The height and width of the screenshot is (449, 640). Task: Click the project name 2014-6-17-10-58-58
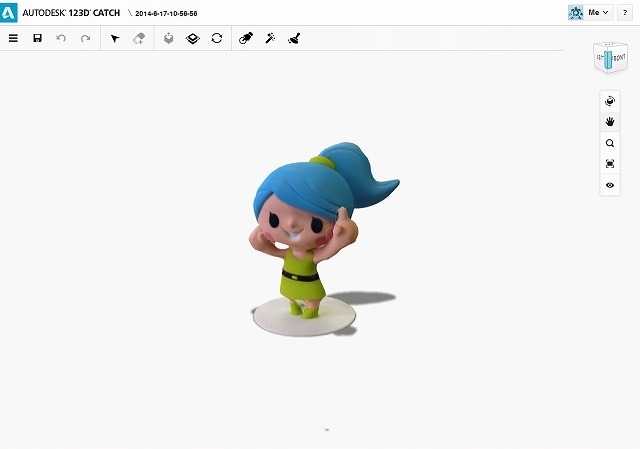click(166, 13)
